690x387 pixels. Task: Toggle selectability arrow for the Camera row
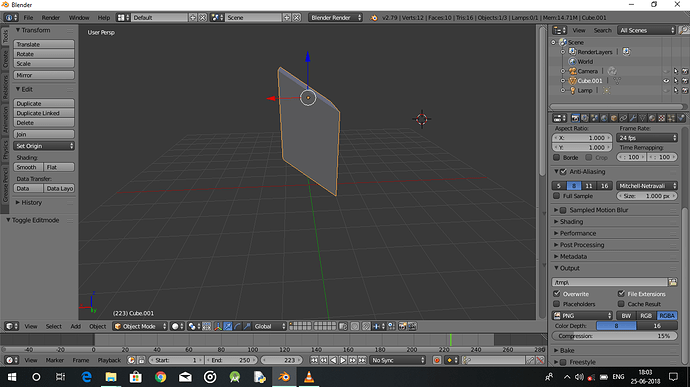(x=676, y=71)
